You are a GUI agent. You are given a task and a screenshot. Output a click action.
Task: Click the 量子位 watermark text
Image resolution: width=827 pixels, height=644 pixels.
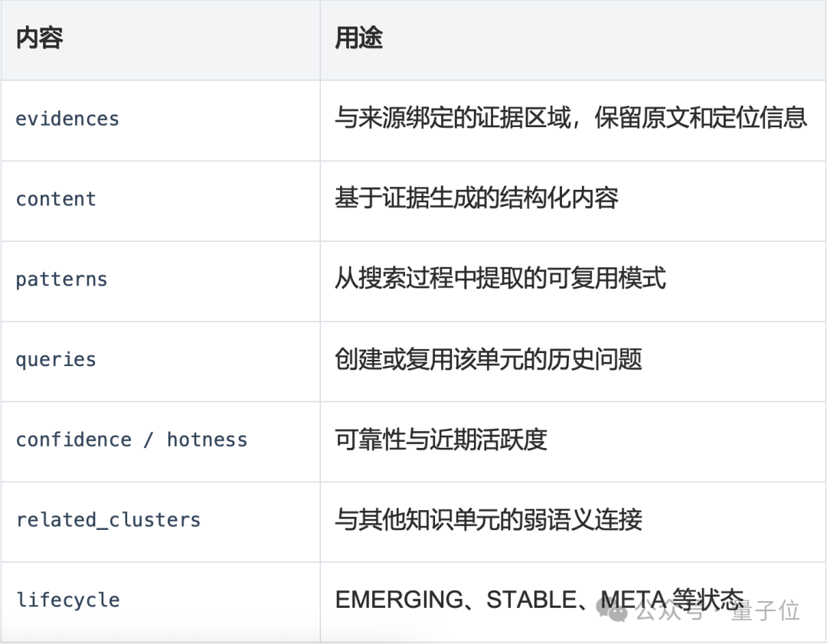click(765, 611)
